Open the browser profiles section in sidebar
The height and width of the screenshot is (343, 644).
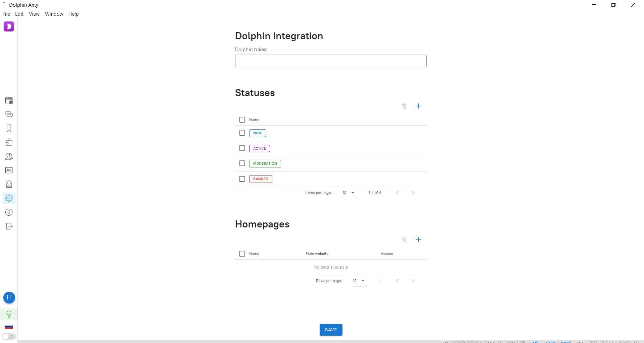pos(9,100)
